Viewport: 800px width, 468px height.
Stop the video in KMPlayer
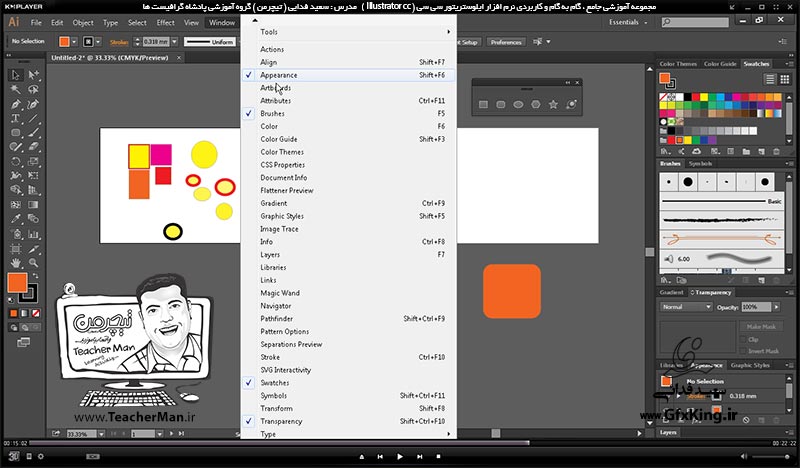438,456
